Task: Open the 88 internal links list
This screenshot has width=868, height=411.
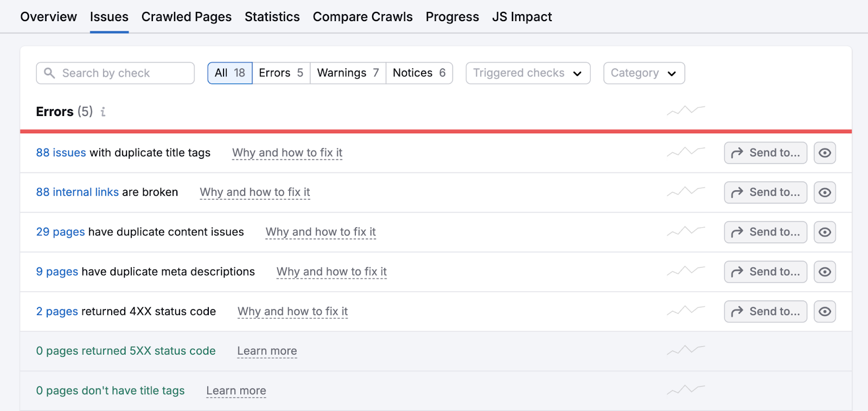Action: click(x=77, y=192)
